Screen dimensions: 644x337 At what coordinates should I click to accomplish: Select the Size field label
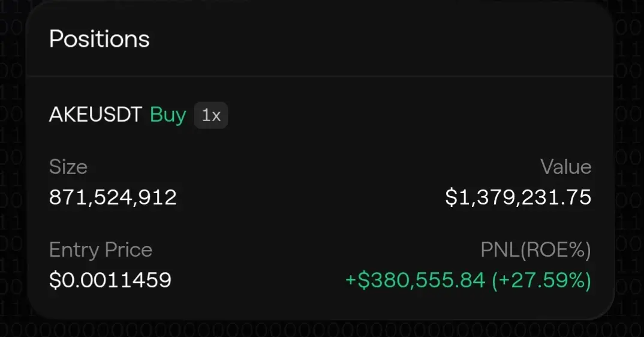(68, 167)
